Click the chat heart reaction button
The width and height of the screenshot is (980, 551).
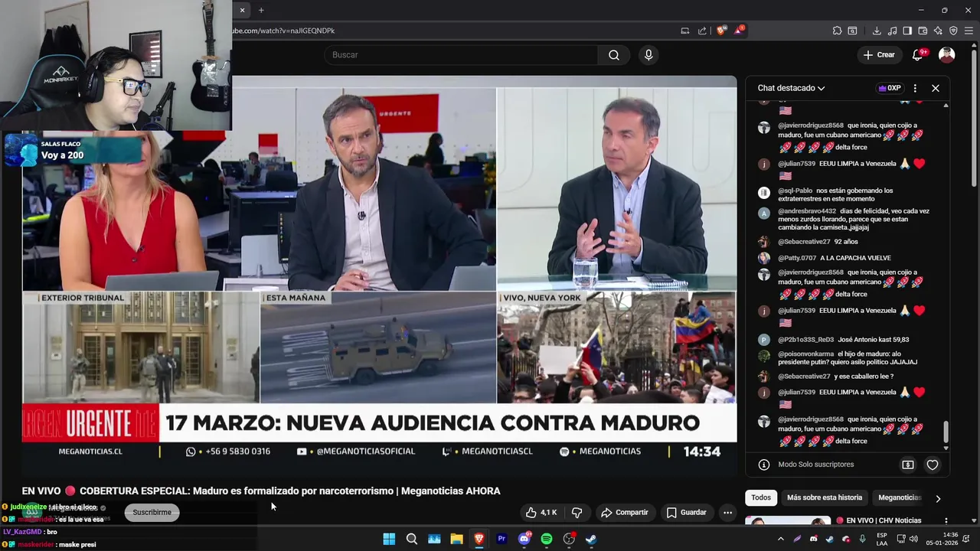(933, 465)
